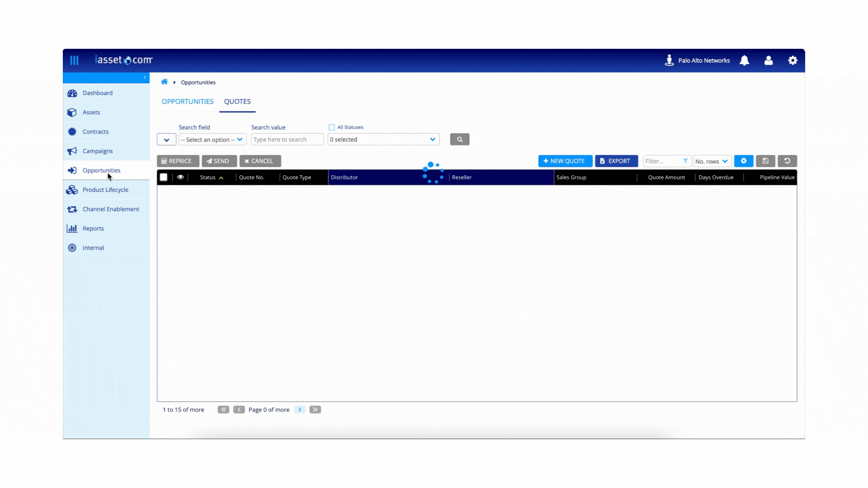Open the user profile icon

tap(768, 60)
